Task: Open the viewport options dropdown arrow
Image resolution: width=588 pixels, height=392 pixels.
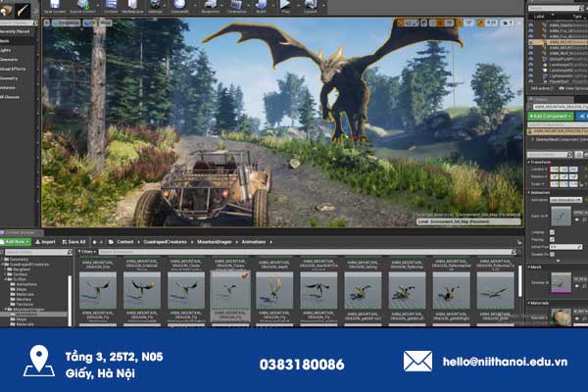Action: 46,23
